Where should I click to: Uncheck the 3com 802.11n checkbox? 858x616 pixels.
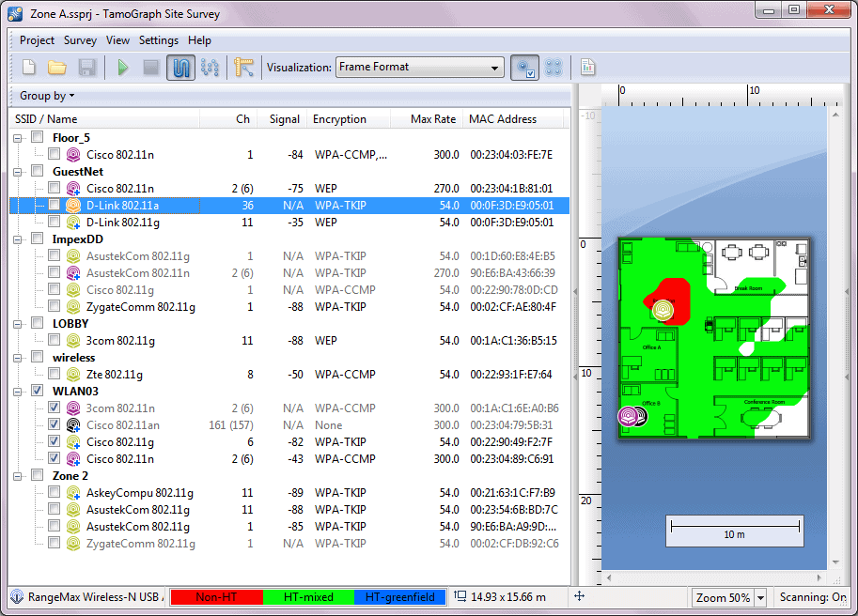coord(54,408)
